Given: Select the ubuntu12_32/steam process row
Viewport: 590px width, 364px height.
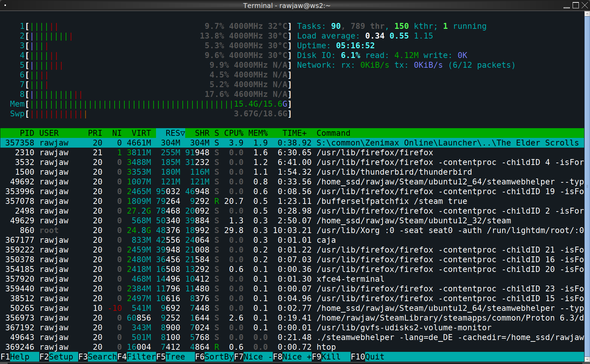Looking at the screenshot, I should tap(292, 221).
